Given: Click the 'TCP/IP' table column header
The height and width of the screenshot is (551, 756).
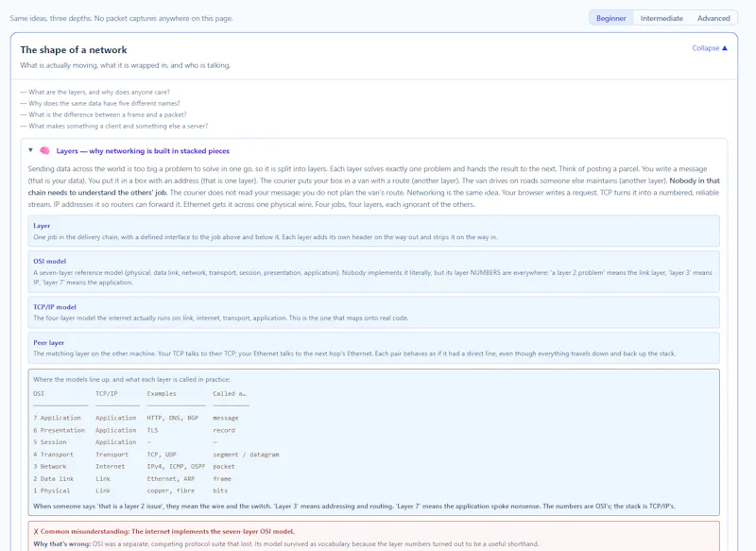Looking at the screenshot, I should (x=107, y=394).
